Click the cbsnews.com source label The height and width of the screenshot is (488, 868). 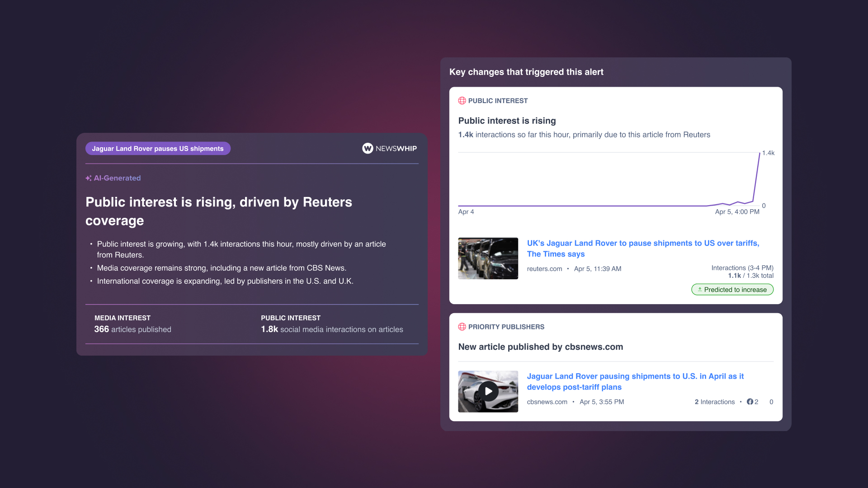[x=547, y=402]
